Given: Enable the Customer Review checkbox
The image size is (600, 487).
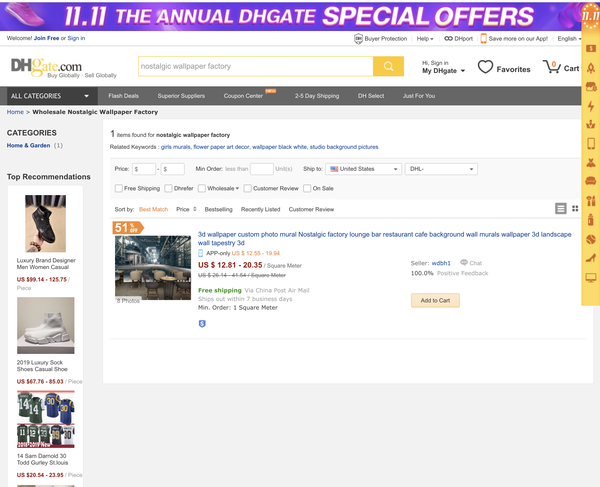Looking at the screenshot, I should 248,188.
